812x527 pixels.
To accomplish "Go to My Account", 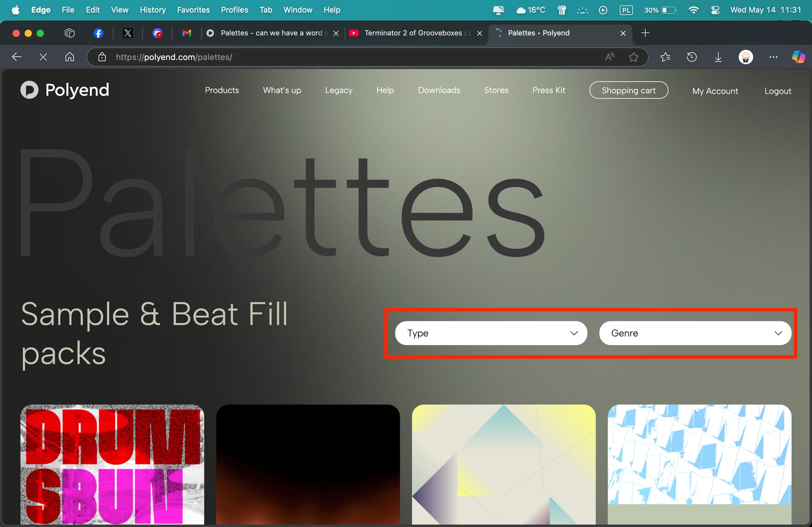I will pos(715,91).
